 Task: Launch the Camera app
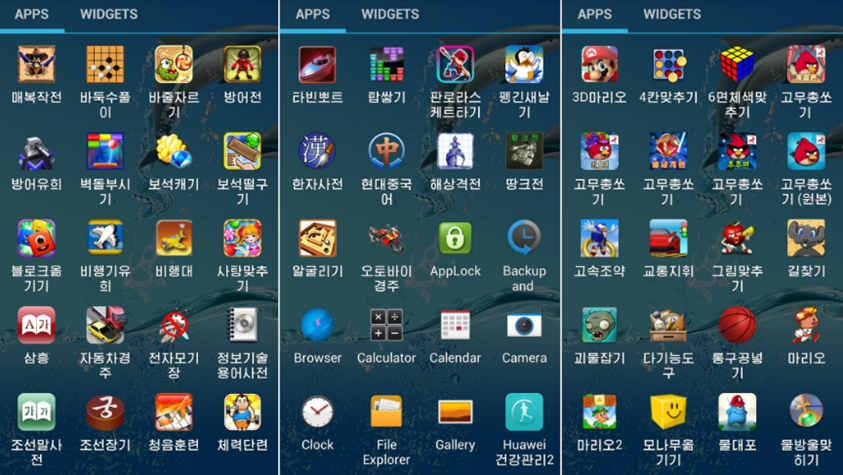(x=524, y=326)
